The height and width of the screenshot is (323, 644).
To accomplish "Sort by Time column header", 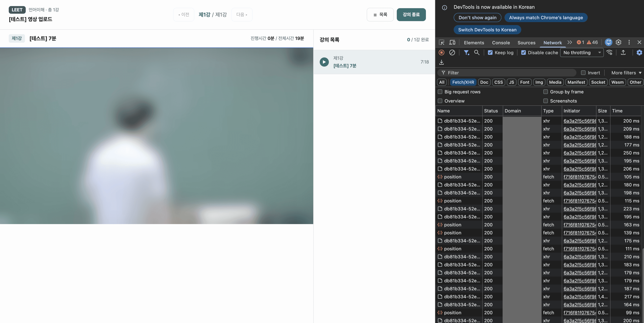I will click(x=626, y=111).
